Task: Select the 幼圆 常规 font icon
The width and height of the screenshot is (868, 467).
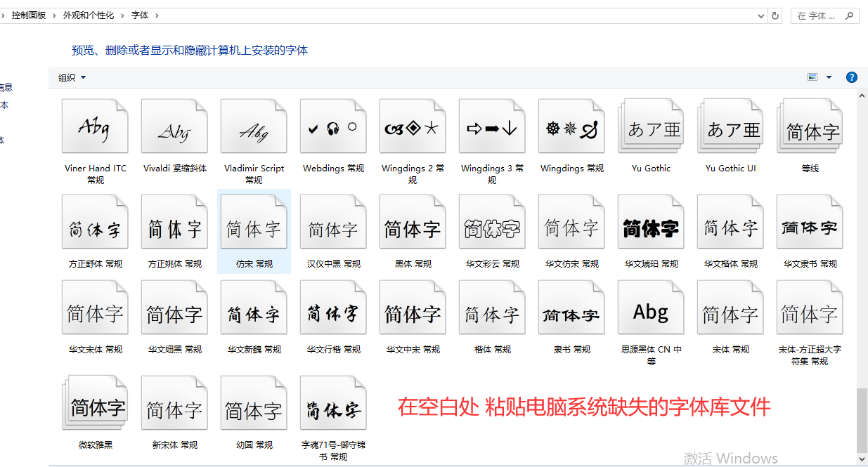Action: (x=254, y=403)
